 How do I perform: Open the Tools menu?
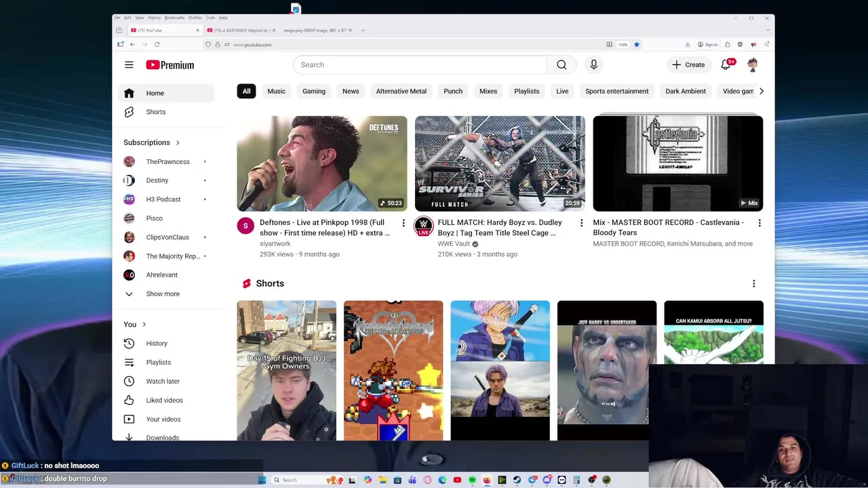coord(210,18)
